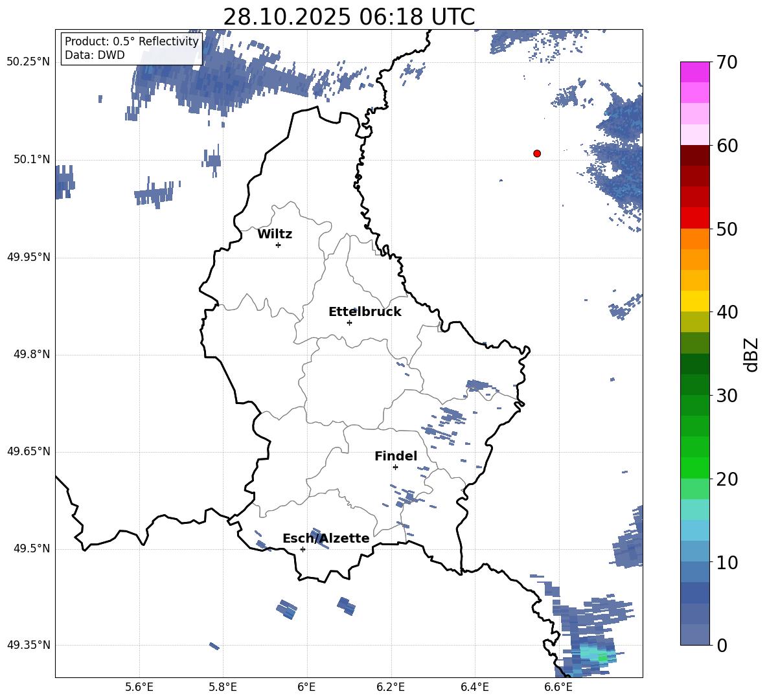Click the Esch/Alzette station label
This screenshot has width=767, height=700.
pos(326,538)
